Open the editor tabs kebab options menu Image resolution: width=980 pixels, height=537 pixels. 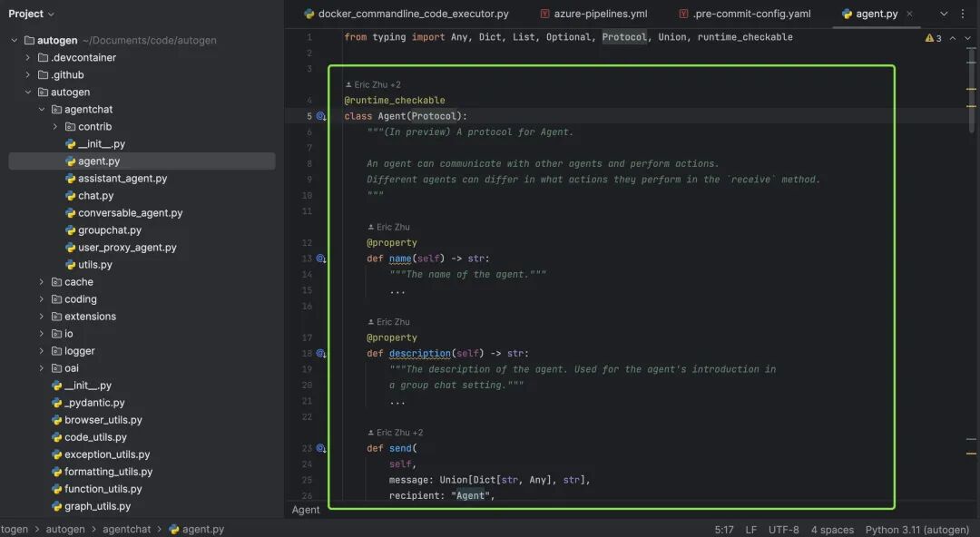tap(963, 14)
